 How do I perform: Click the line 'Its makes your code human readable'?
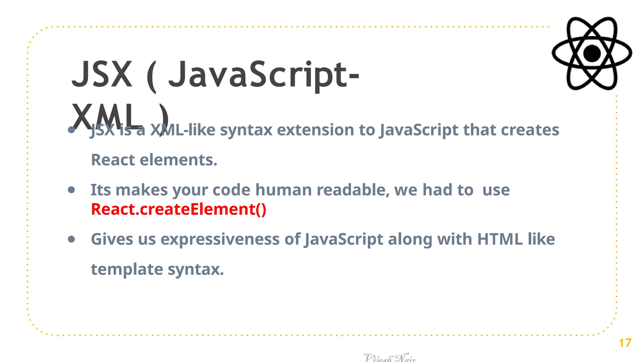coord(300,190)
